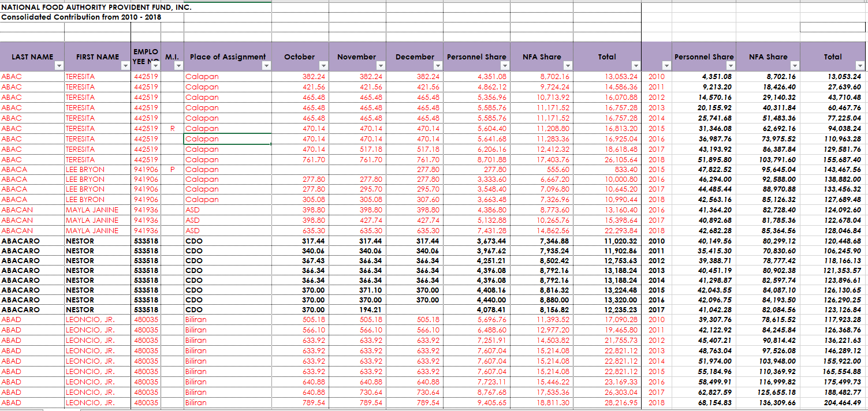Select the Total value 18,618.48

(x=621, y=149)
